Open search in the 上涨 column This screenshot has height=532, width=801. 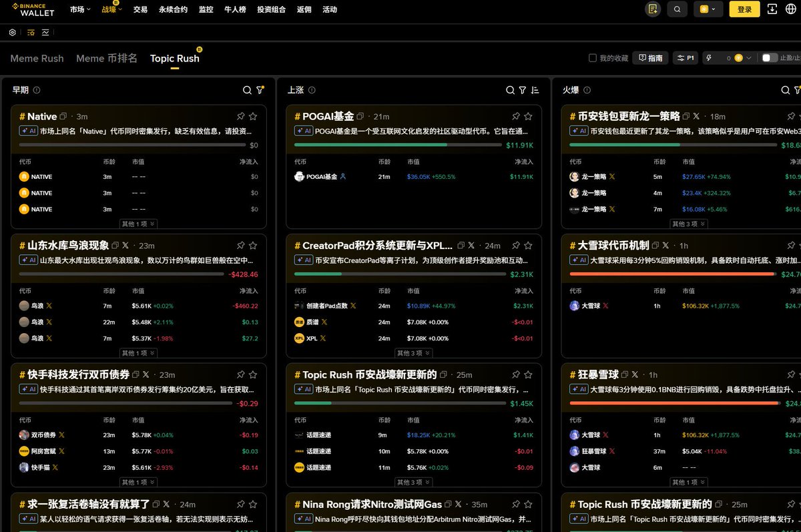pyautogui.click(x=510, y=90)
